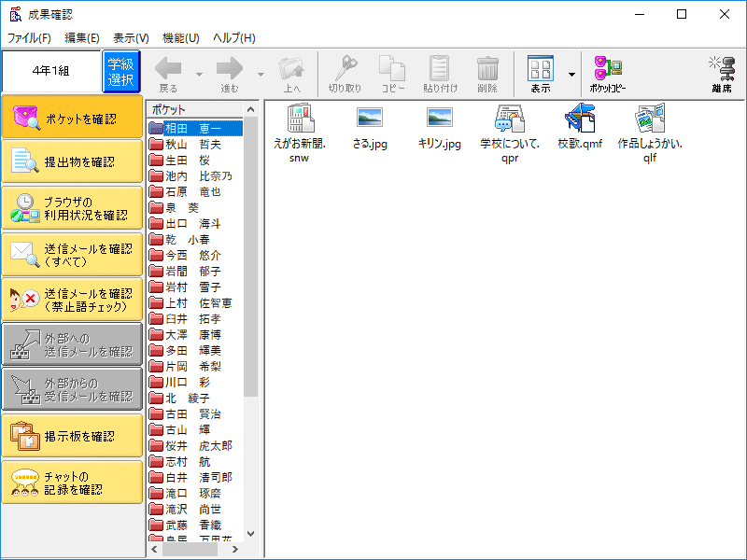Viewport: 747px width, 560px height.
Task: Select the 今西 悠介 folder
Action: point(185,255)
